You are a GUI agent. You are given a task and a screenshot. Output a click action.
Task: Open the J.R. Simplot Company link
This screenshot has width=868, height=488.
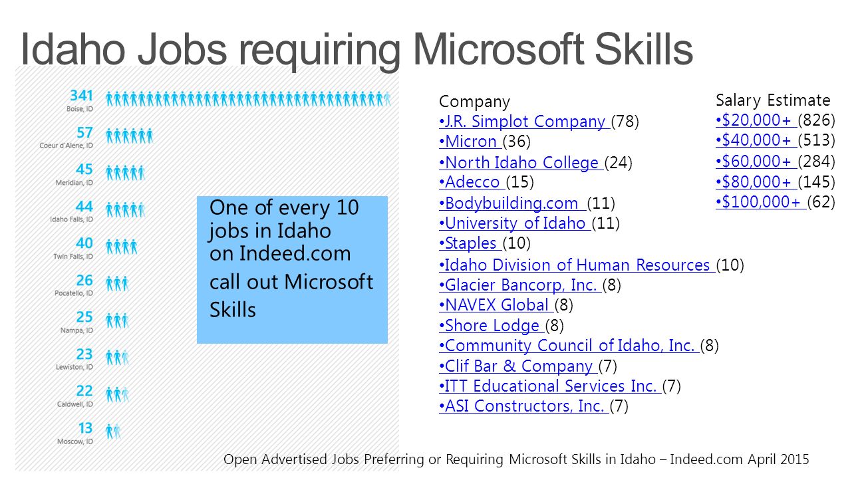pyautogui.click(x=524, y=122)
